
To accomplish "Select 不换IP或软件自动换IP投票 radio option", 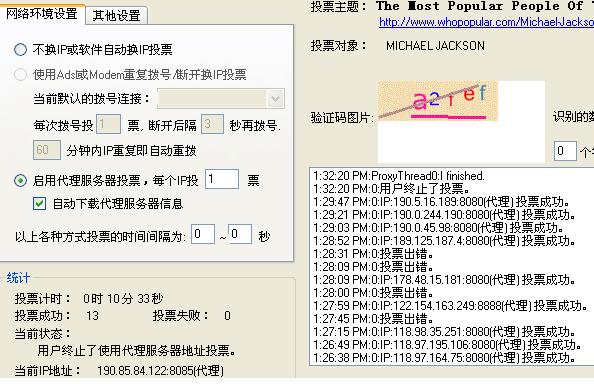I will coord(20,50).
